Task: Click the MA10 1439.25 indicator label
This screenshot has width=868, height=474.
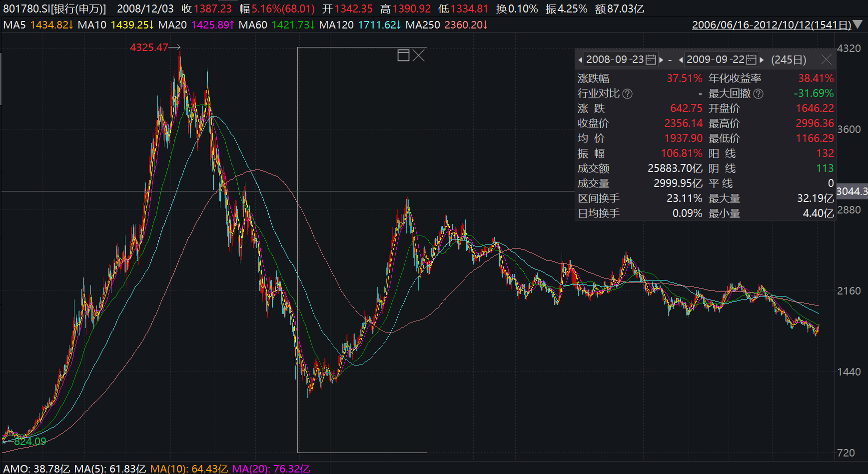Action: (x=115, y=24)
